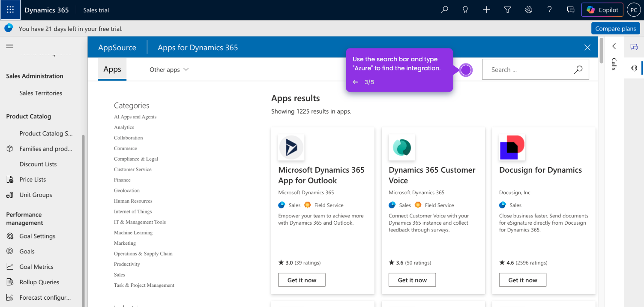Image resolution: width=644 pixels, height=307 pixels.
Task: Open the puzzle piece add-ins icon
Action: click(634, 68)
